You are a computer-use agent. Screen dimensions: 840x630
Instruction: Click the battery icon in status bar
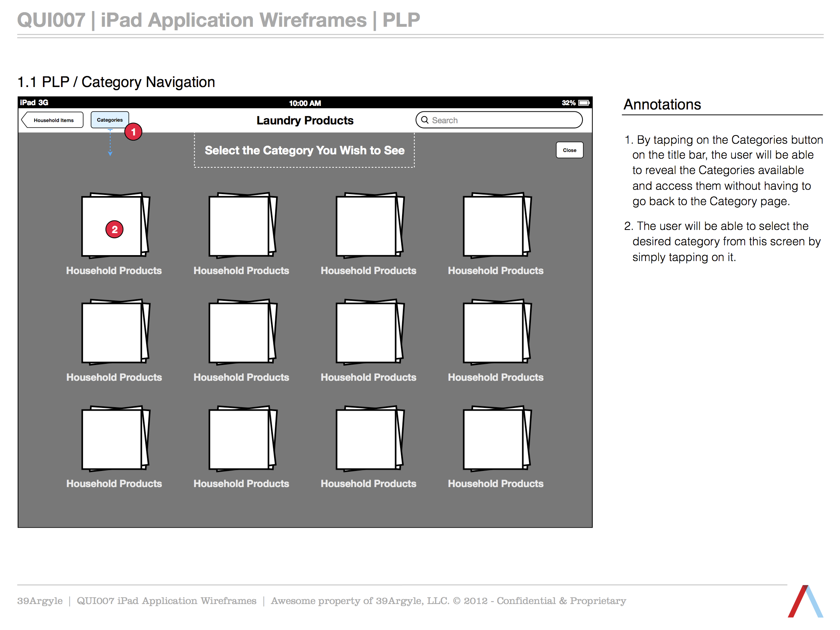tap(584, 103)
